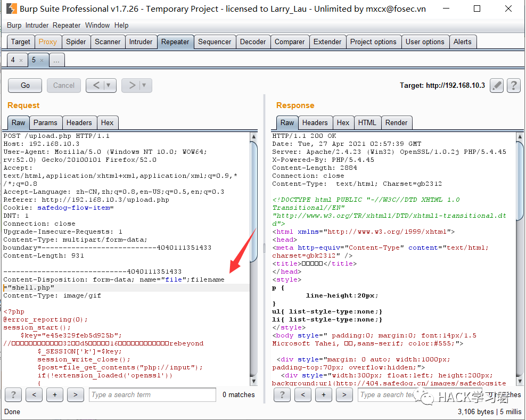526x420 pixels.
Task: Open the Intruder menu
Action: pyautogui.click(x=37, y=26)
